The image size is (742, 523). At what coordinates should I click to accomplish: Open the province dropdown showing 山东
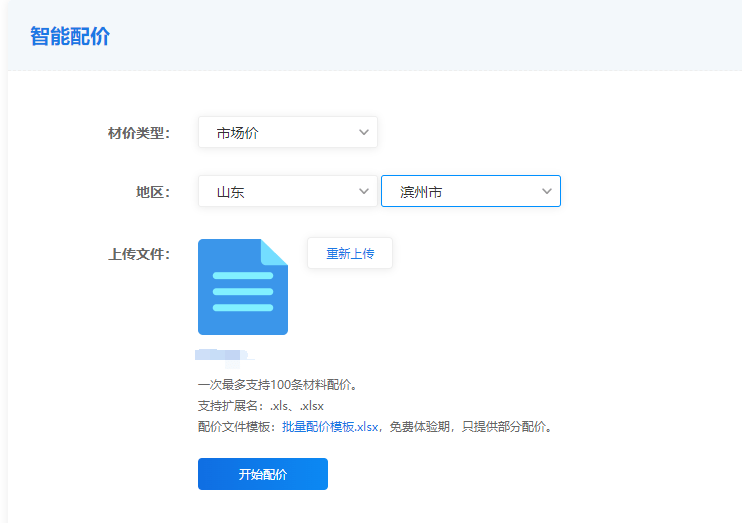tap(288, 191)
